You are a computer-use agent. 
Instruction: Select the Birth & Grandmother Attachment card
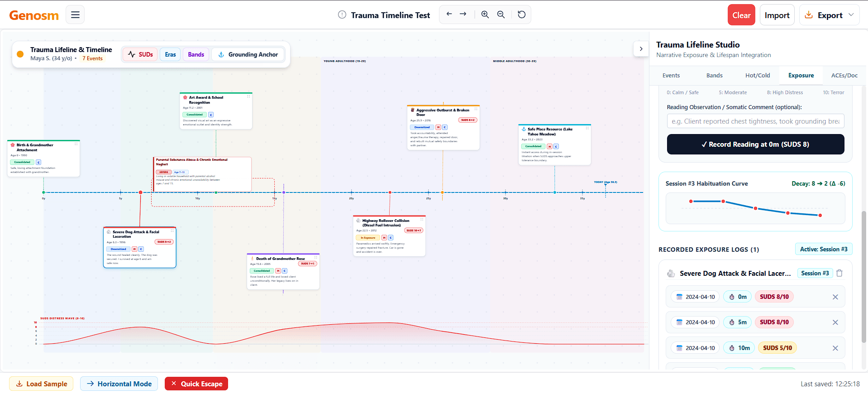(43, 159)
